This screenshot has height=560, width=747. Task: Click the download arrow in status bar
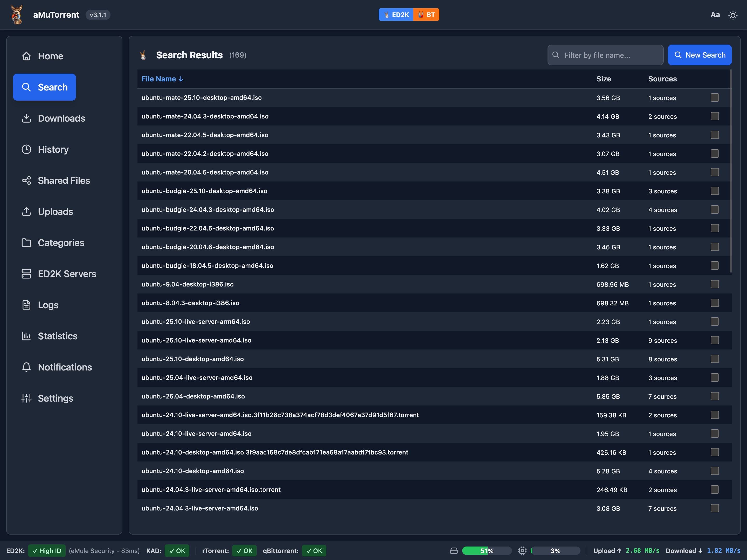point(700,551)
